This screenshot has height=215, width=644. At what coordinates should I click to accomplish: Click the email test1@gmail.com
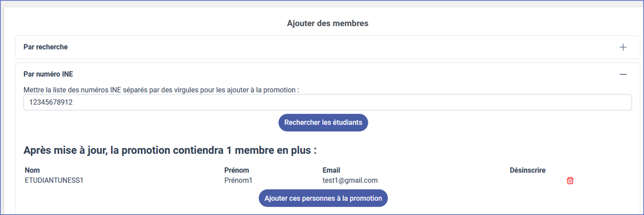[x=350, y=180]
